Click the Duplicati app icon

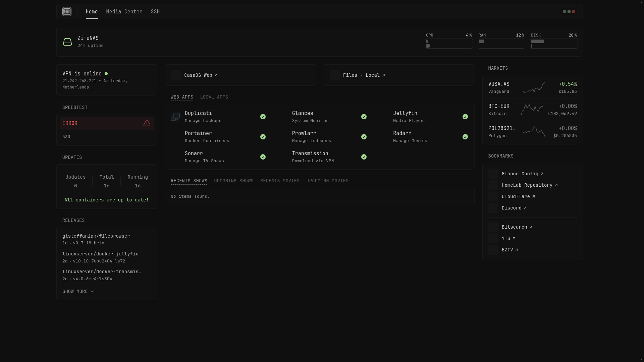click(x=175, y=117)
